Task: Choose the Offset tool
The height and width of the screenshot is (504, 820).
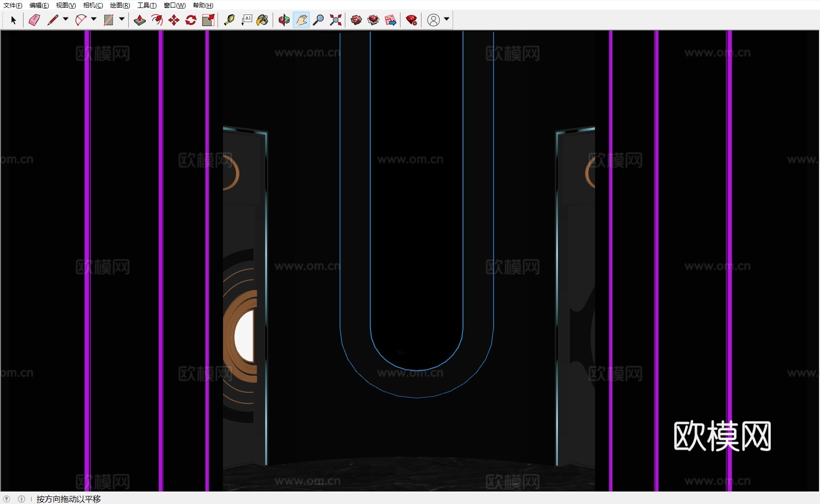Action: tap(157, 20)
